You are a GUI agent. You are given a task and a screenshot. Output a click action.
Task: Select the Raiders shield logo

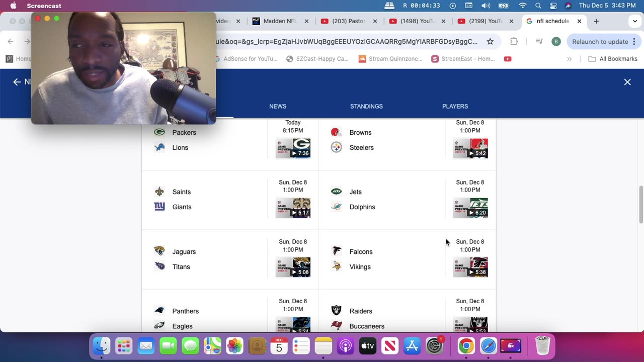pyautogui.click(x=336, y=311)
